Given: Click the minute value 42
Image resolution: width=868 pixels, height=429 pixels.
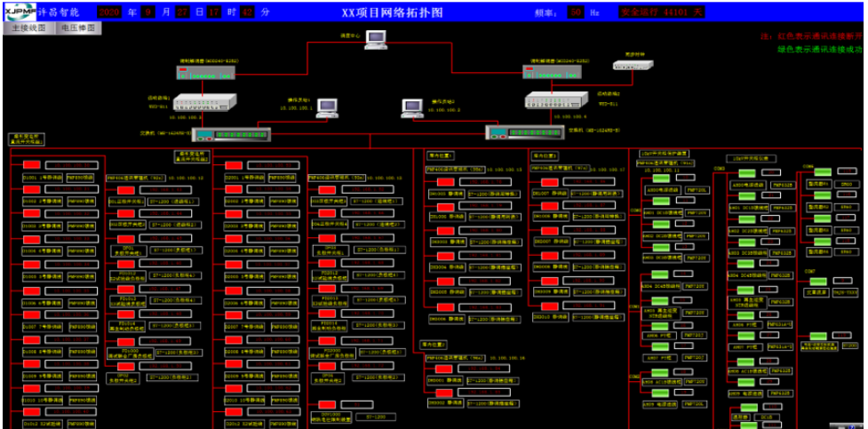Looking at the screenshot, I should point(247,12).
